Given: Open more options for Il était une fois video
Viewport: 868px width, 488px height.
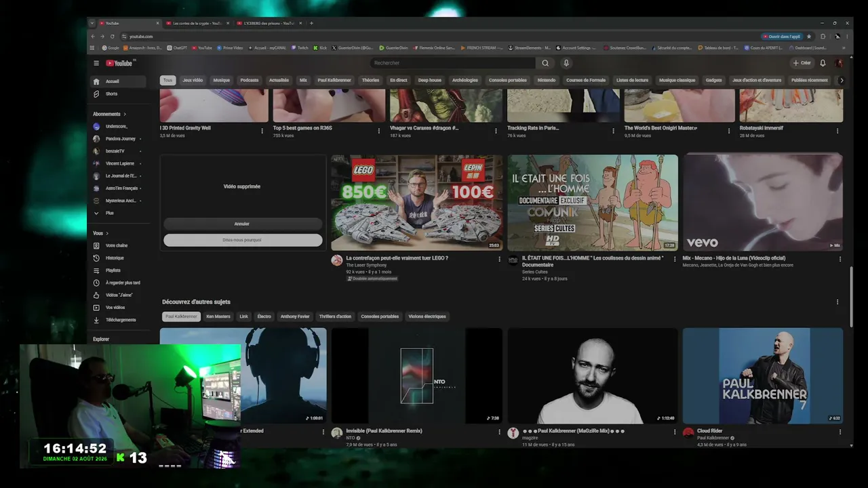Looking at the screenshot, I should [x=675, y=259].
